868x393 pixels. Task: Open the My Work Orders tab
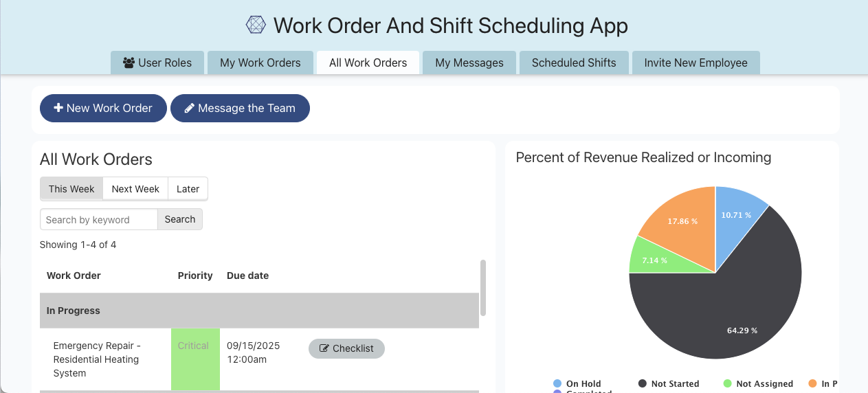260,63
